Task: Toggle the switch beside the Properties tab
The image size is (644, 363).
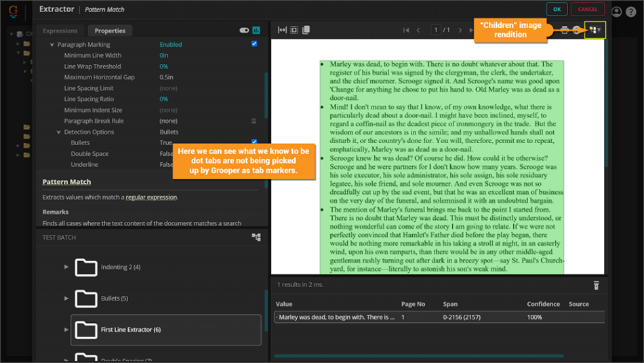Action: tap(244, 30)
